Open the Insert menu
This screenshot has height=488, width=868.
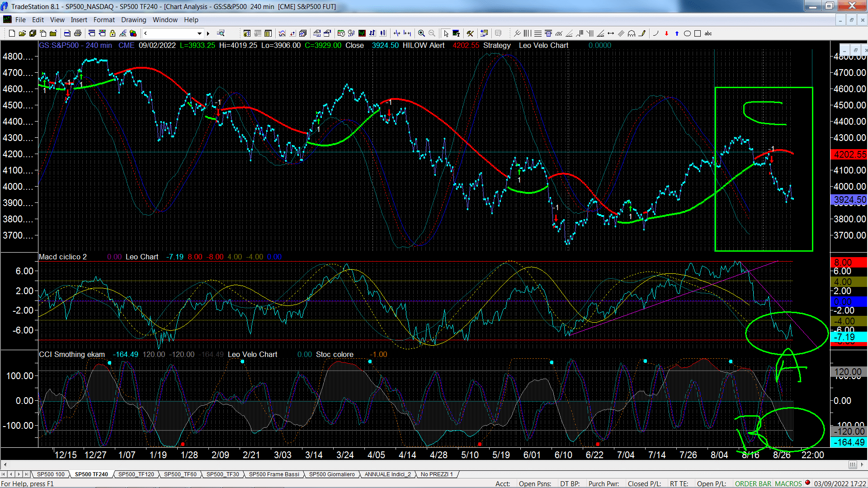(x=79, y=20)
